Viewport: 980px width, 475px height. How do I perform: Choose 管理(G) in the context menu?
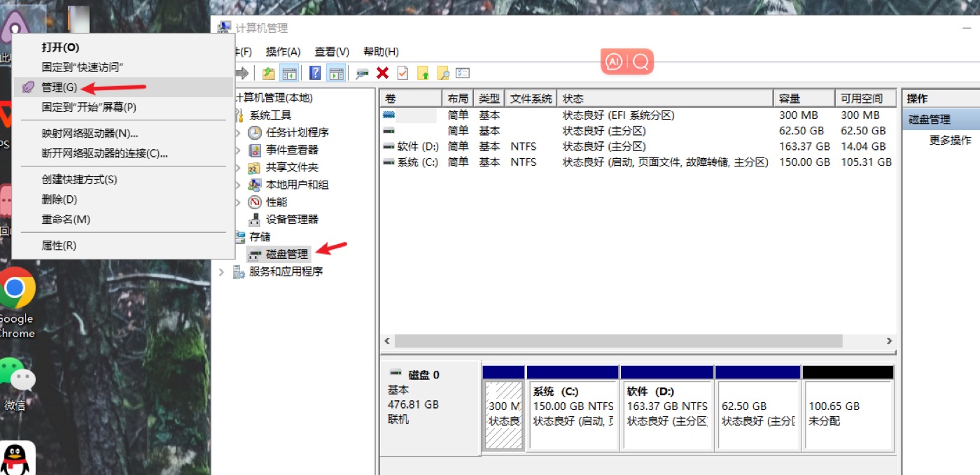point(122,87)
